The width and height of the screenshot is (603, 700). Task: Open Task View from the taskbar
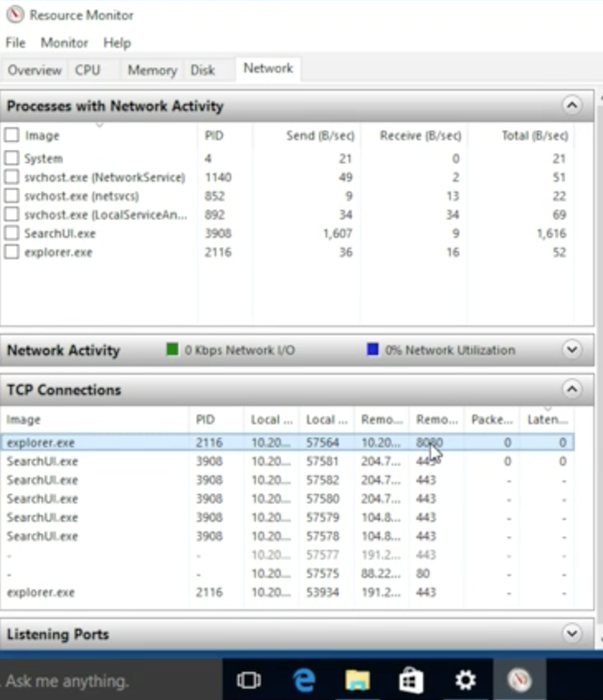tap(249, 680)
